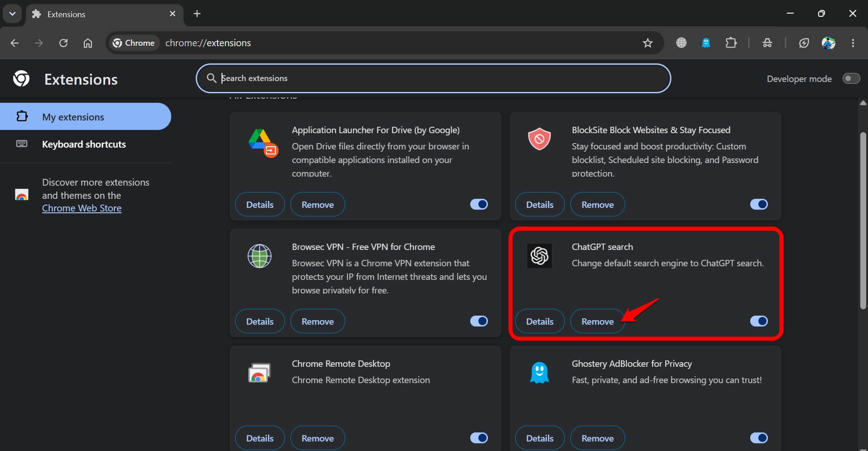Click Application Launcher For Drive icon
The height and width of the screenshot is (451, 868).
pos(263,143)
